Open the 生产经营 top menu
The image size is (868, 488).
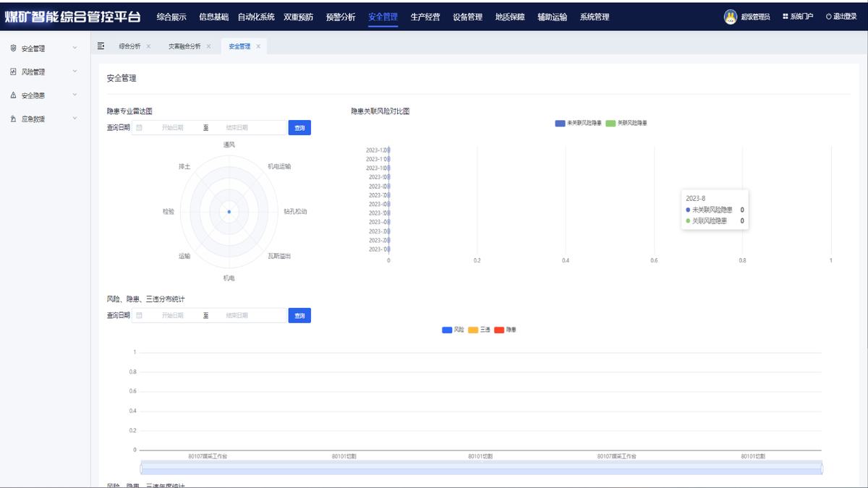click(x=425, y=17)
